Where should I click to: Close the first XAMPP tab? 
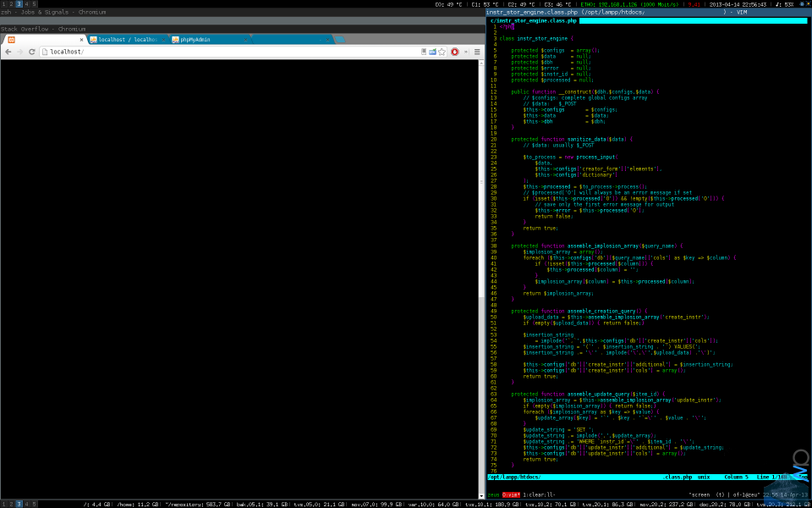pyautogui.click(x=81, y=40)
